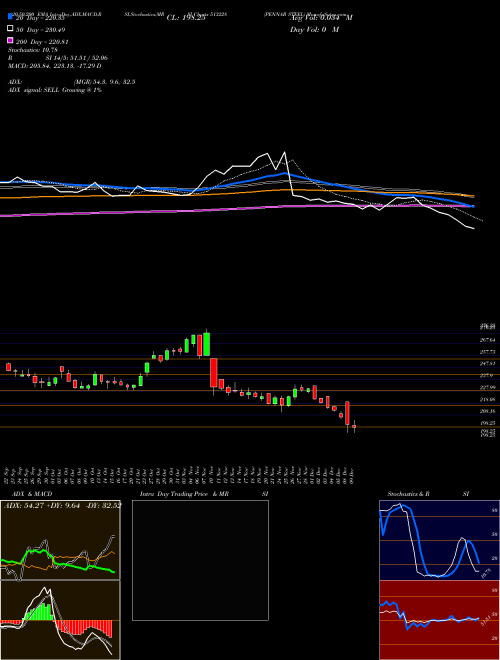Click the 'SI 14/5: 51.51 / 52.06' readout
Image resolution: width=500 pixels, height=660 pixels.
point(76,58)
